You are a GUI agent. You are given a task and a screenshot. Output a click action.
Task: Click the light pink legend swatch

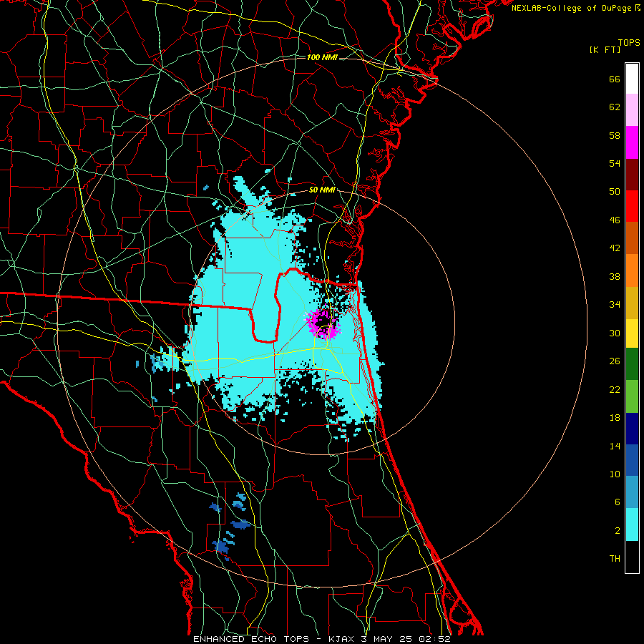coord(632,109)
